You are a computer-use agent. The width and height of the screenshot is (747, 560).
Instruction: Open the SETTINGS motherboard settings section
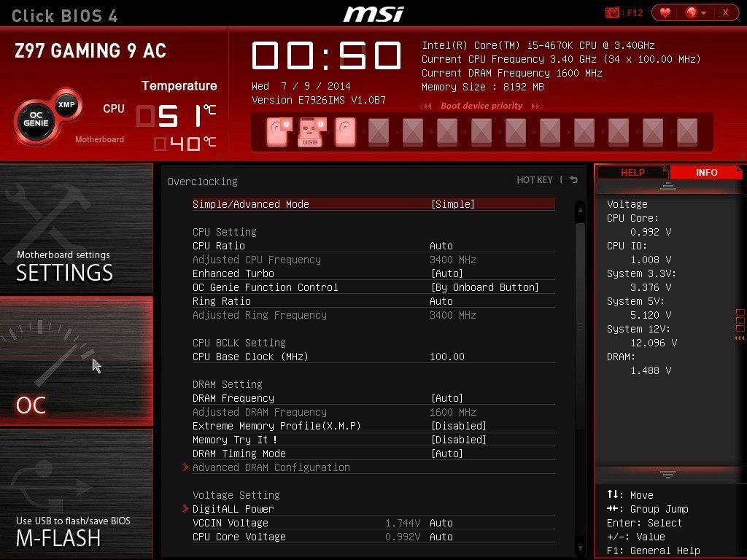click(77, 230)
